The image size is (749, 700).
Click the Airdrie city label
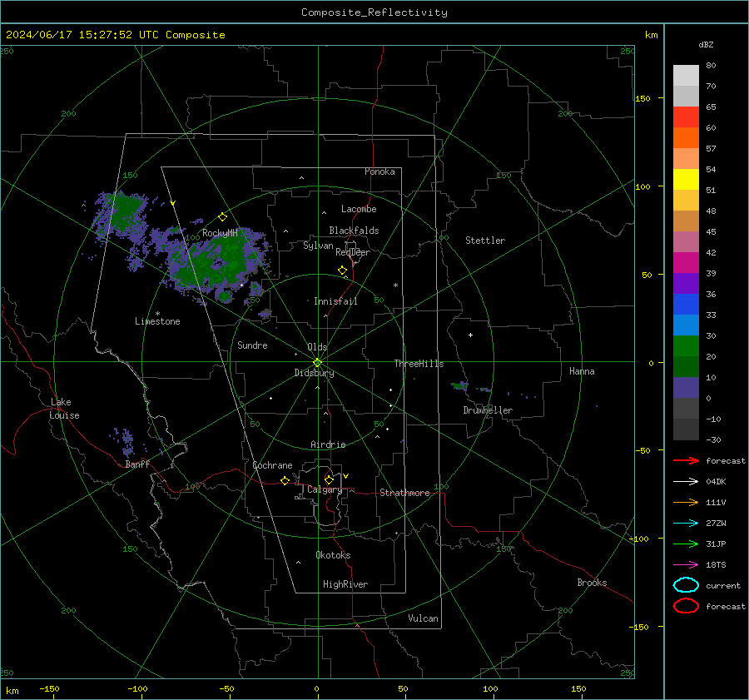coord(328,444)
